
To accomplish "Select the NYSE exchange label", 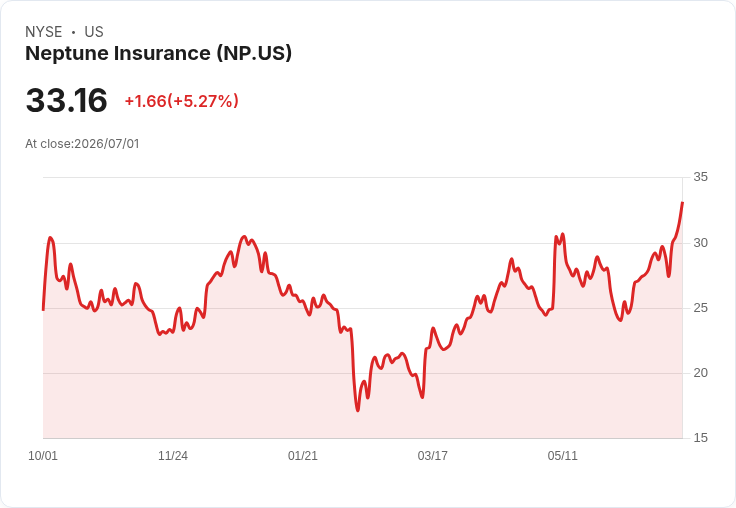I will 44,32.
